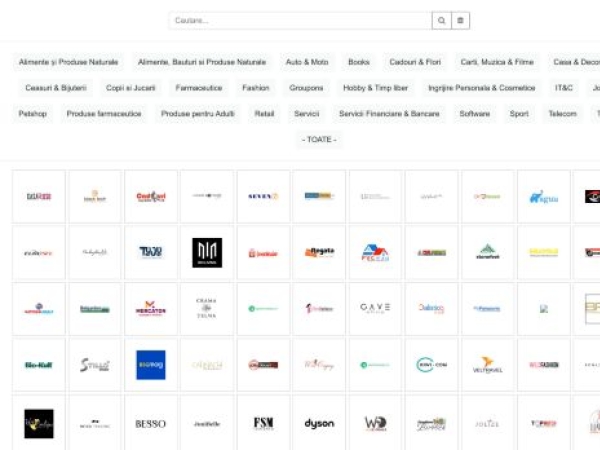Image resolution: width=600 pixels, height=450 pixels.
Task: Show the Telecom category
Action: pyautogui.click(x=562, y=114)
